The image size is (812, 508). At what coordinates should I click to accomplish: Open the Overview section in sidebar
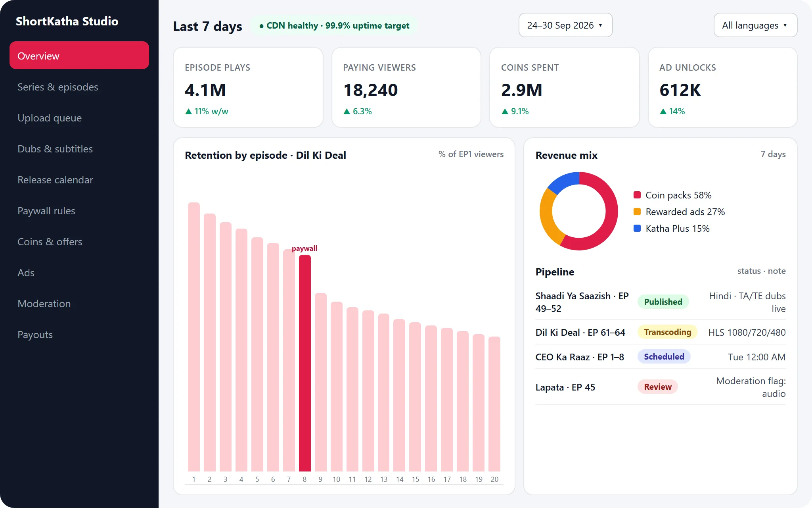[x=79, y=55]
